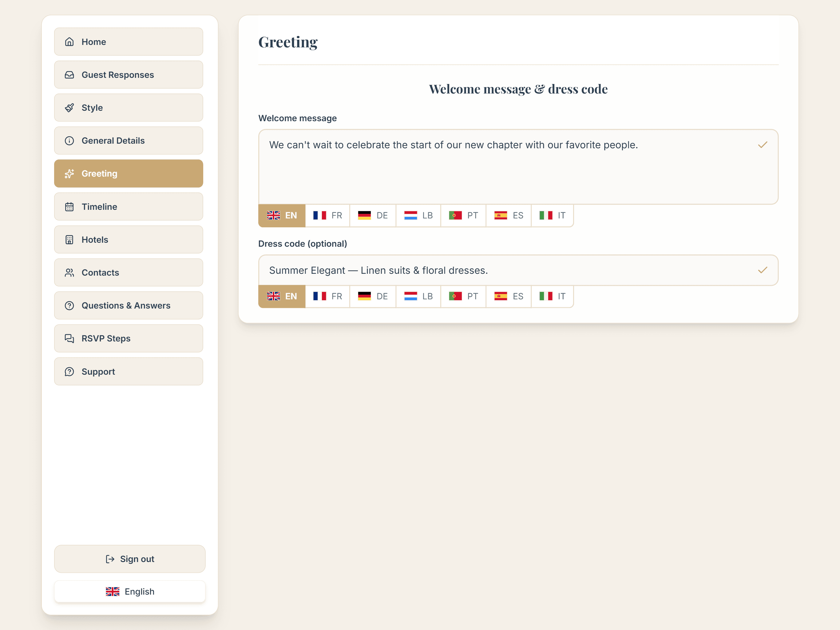Choose LB tab for dress code

point(418,296)
